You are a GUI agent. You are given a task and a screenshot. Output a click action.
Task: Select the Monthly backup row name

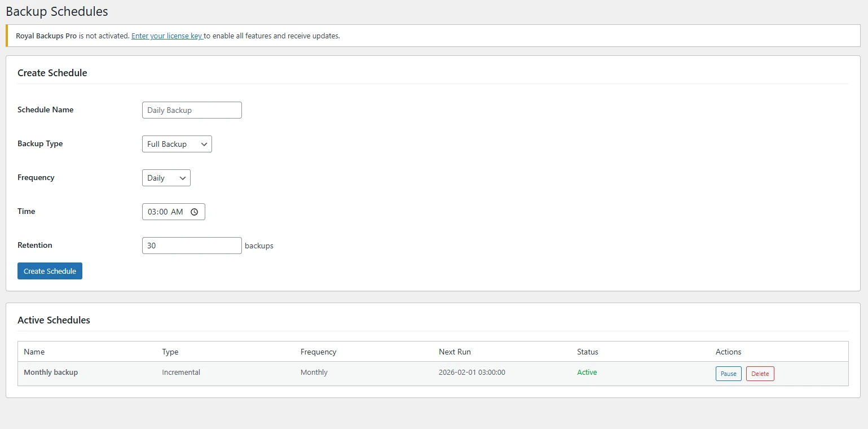point(51,372)
